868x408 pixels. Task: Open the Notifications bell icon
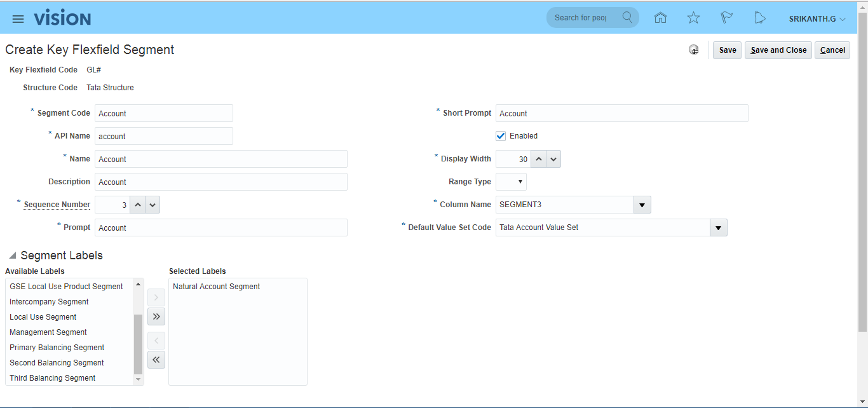[x=759, y=18]
